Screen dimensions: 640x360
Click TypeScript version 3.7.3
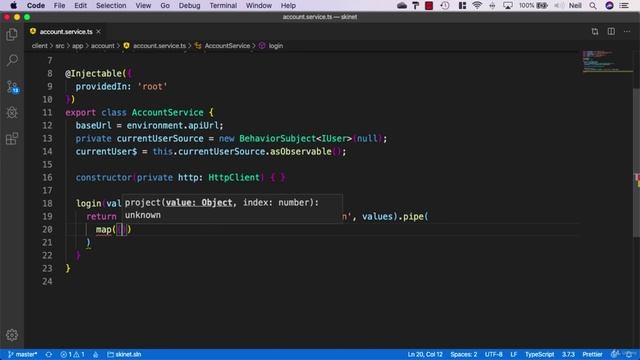coord(568,354)
